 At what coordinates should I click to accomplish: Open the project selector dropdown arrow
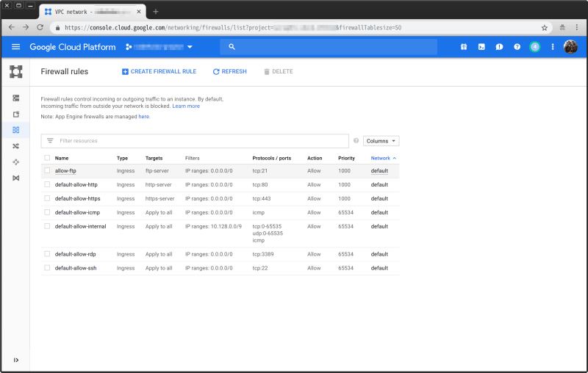click(x=190, y=47)
